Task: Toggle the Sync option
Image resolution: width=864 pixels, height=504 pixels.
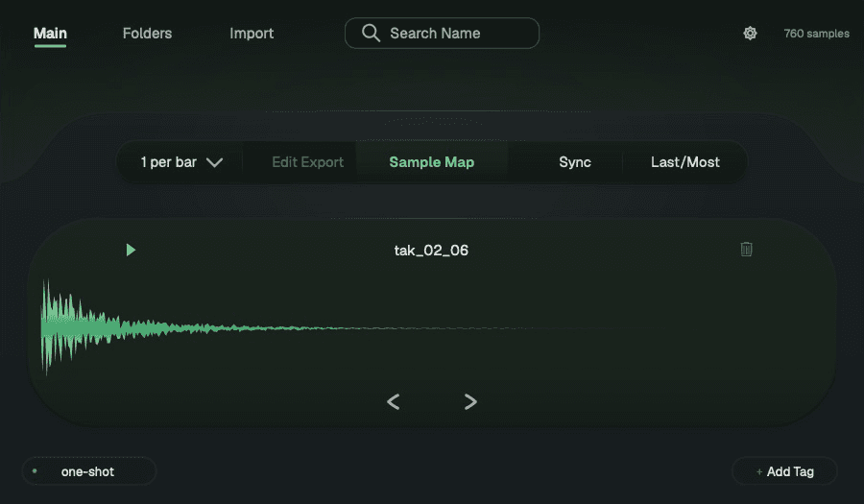Action: 575,162
